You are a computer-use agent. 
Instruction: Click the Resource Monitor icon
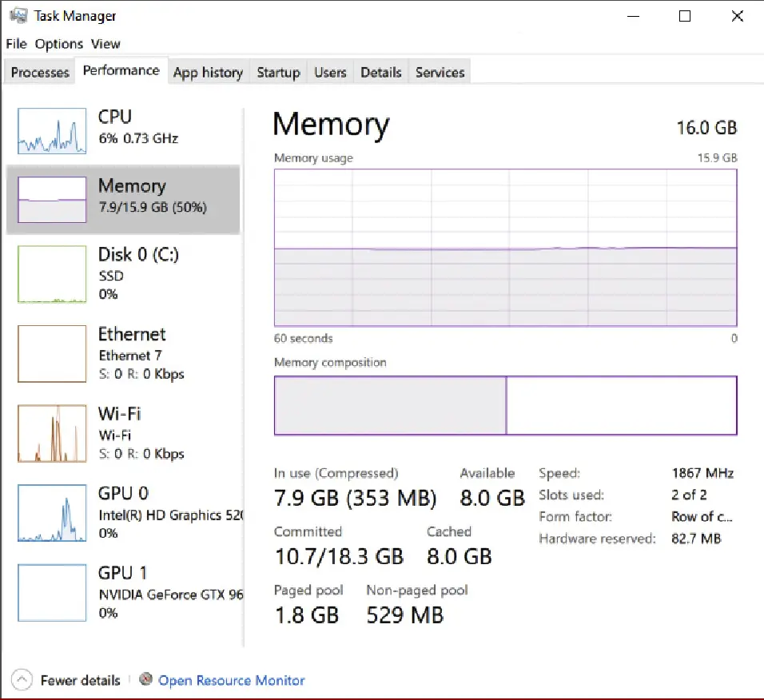point(145,680)
